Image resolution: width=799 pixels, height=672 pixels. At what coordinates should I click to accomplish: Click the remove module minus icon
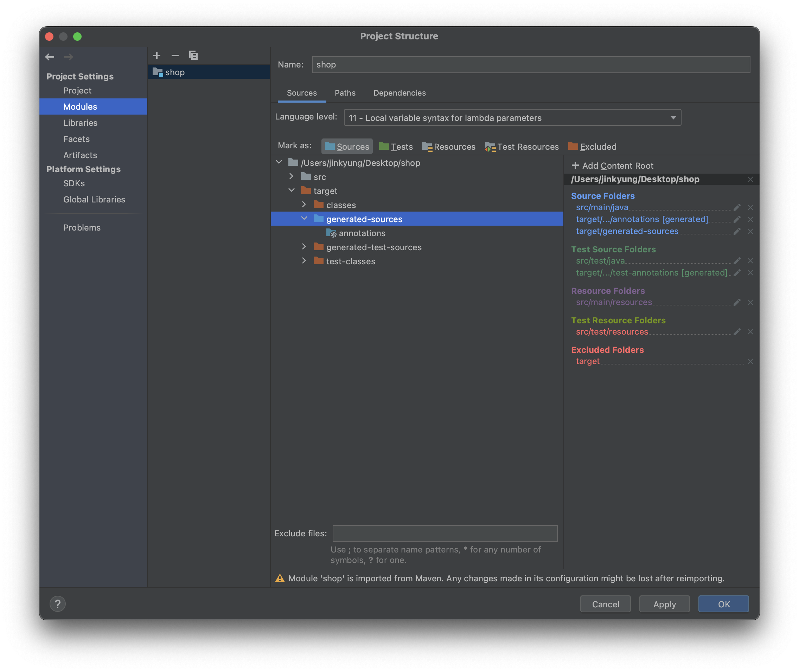pos(175,56)
